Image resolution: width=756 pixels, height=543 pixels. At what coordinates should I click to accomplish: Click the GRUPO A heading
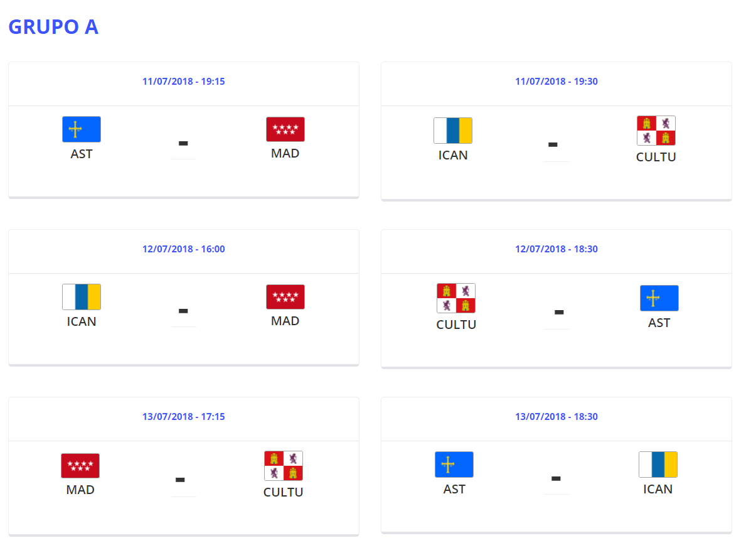[x=53, y=27]
